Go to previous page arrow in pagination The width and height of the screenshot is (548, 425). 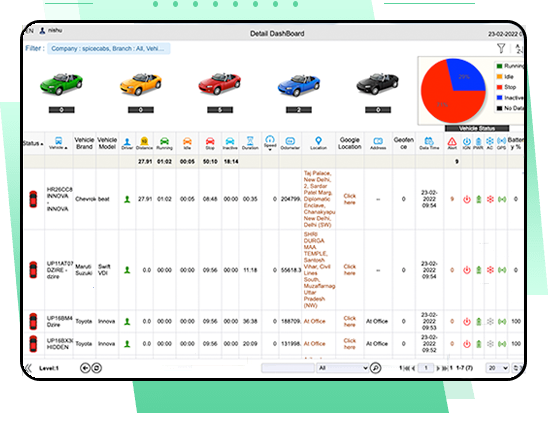click(x=414, y=368)
